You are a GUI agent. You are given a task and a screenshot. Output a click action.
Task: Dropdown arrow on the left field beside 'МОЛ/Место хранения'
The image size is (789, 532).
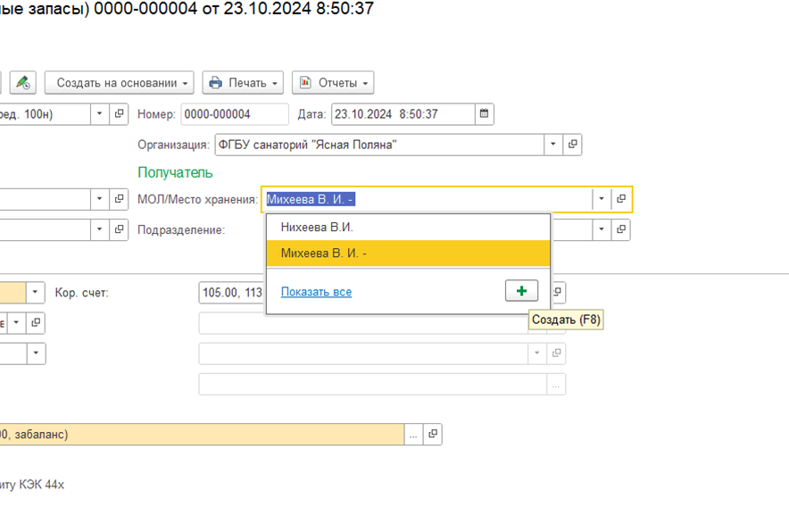pyautogui.click(x=100, y=199)
